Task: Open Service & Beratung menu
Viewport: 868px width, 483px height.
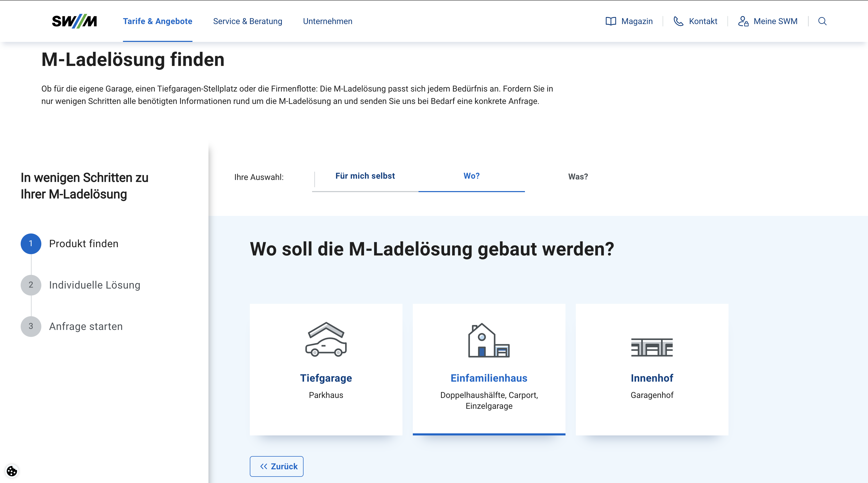Action: point(248,21)
